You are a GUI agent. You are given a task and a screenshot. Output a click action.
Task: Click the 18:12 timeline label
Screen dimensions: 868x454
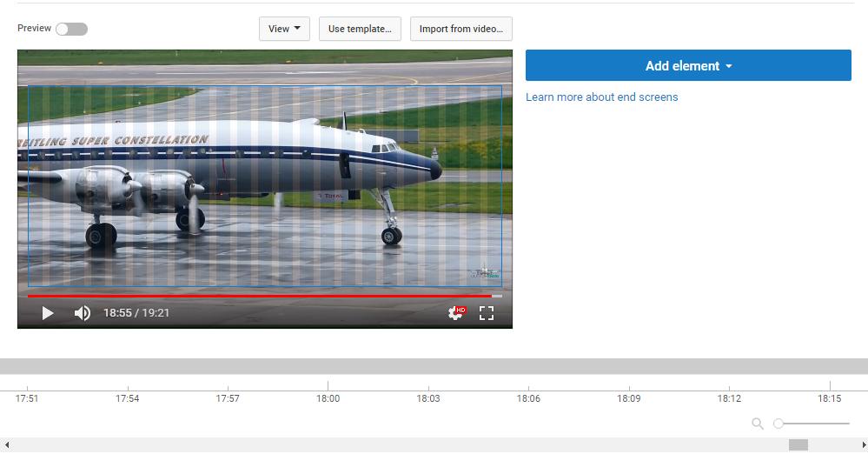pos(729,398)
